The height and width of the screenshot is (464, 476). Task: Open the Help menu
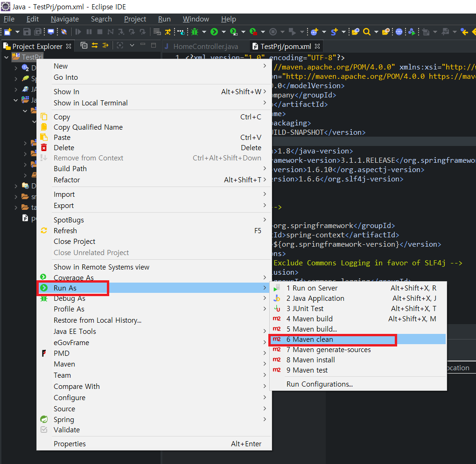[228, 19]
